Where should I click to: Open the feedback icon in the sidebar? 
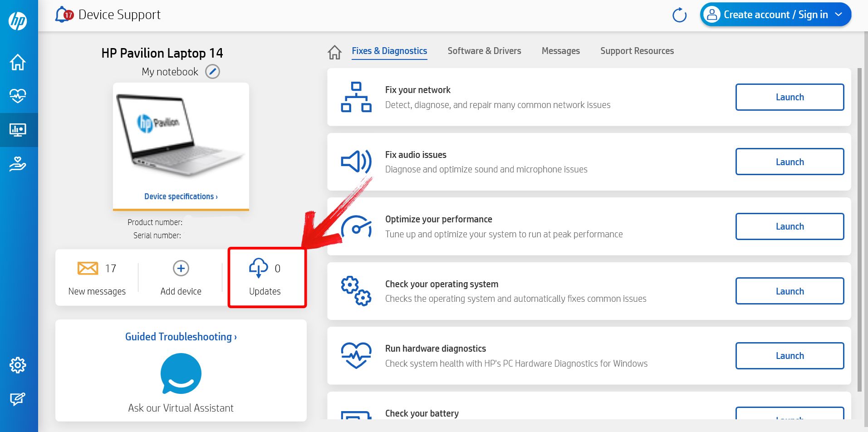tap(18, 399)
